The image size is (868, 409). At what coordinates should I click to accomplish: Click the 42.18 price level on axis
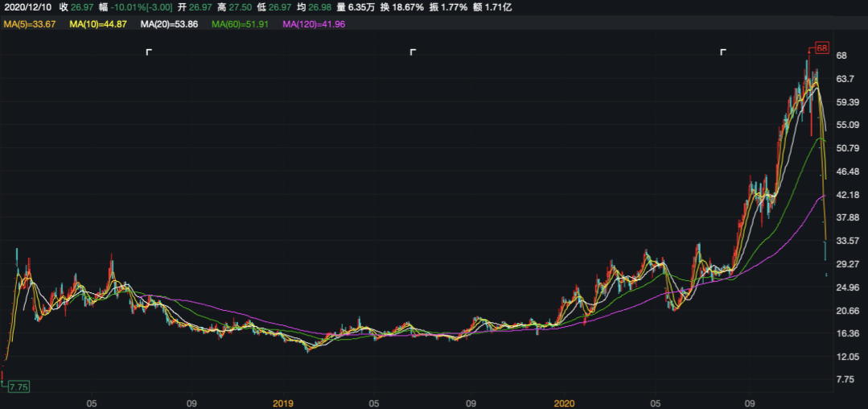click(849, 195)
